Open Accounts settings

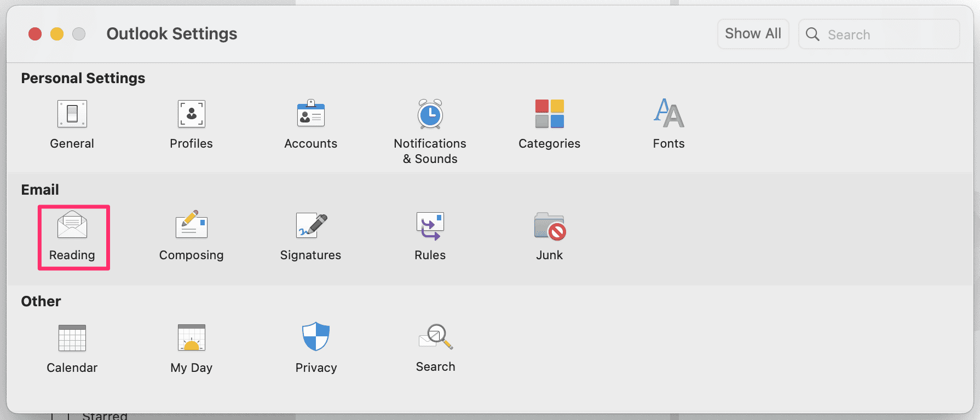311,124
